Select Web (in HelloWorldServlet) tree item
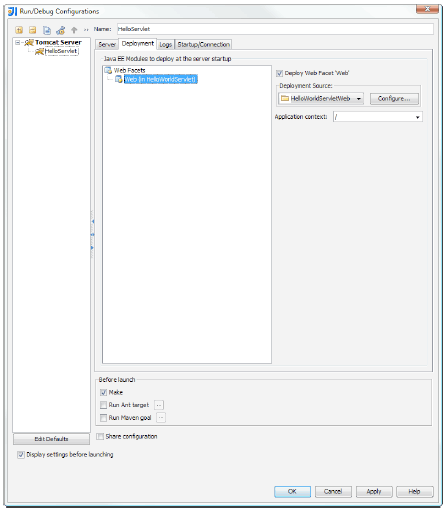Viewport: 447px width, 512px height. (x=161, y=79)
